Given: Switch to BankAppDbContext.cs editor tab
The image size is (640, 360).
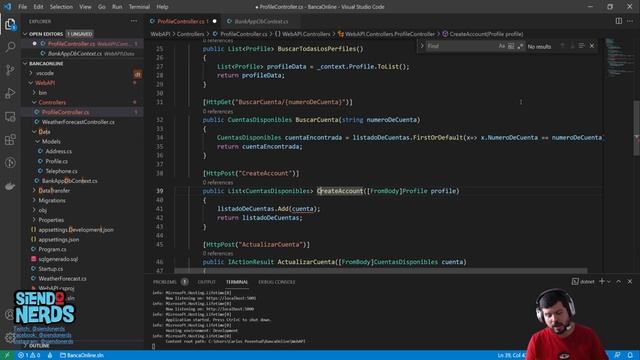Looking at the screenshot, I should point(260,21).
